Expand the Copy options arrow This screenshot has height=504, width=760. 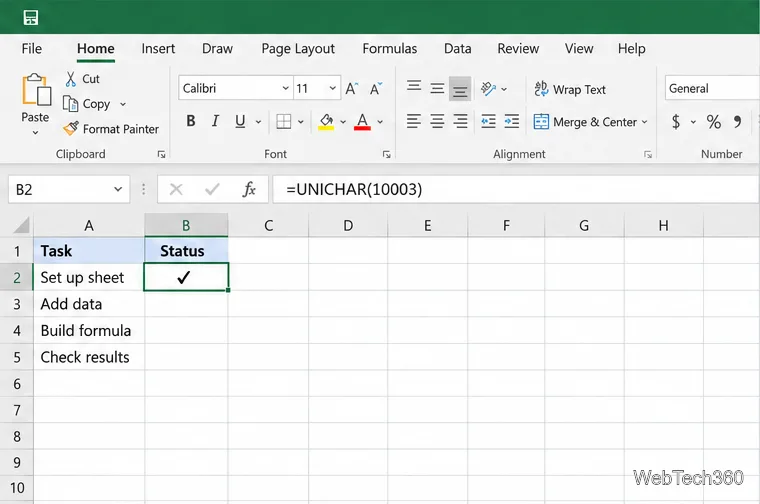[123, 104]
